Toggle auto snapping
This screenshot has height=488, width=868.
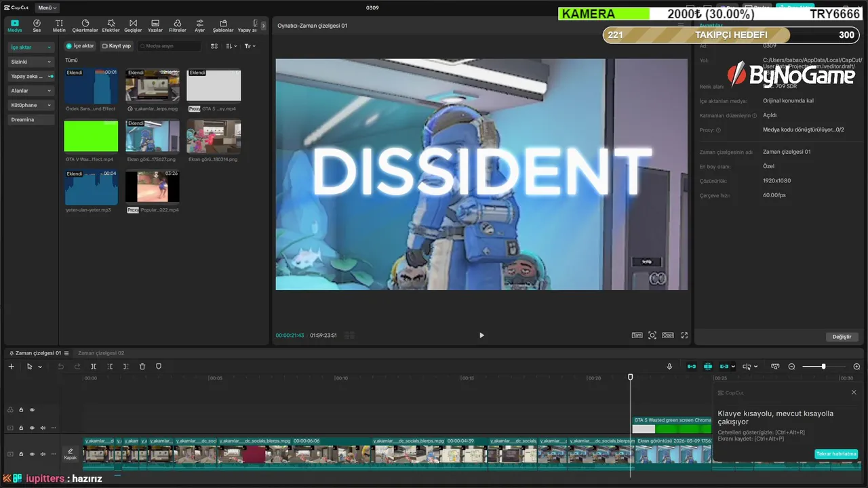click(708, 367)
